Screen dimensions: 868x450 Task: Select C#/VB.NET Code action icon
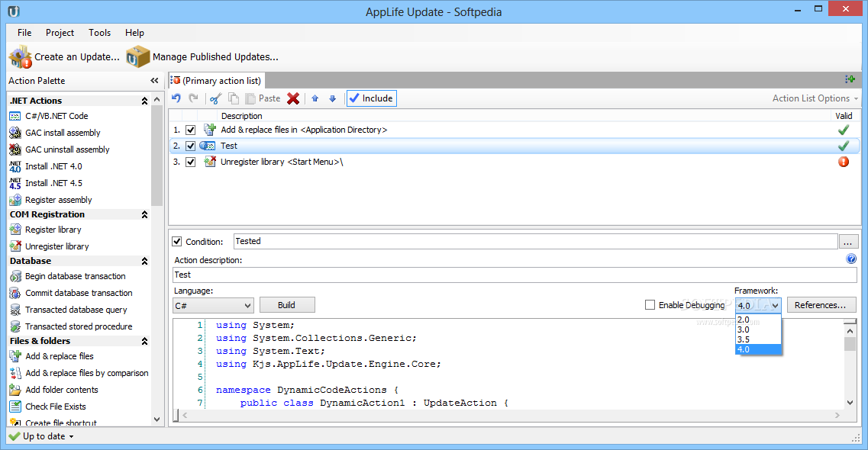tap(15, 116)
